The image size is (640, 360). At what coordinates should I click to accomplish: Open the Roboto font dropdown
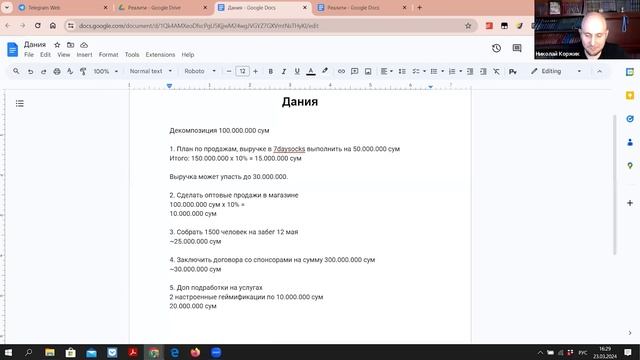tap(200, 71)
